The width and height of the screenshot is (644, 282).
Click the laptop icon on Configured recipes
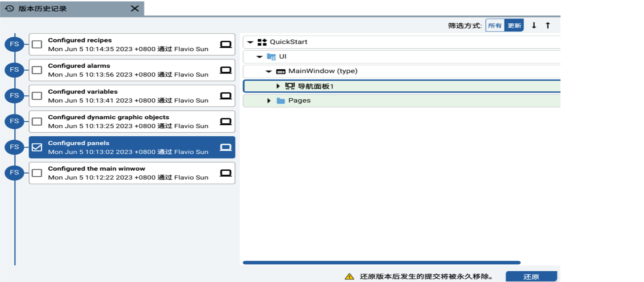[x=226, y=44]
